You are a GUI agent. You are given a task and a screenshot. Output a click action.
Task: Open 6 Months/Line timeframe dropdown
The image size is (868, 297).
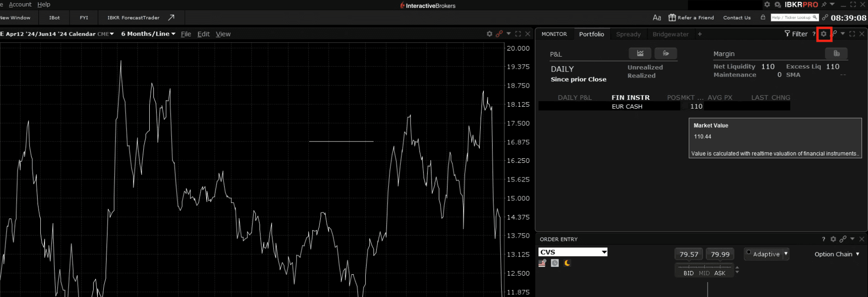point(148,34)
